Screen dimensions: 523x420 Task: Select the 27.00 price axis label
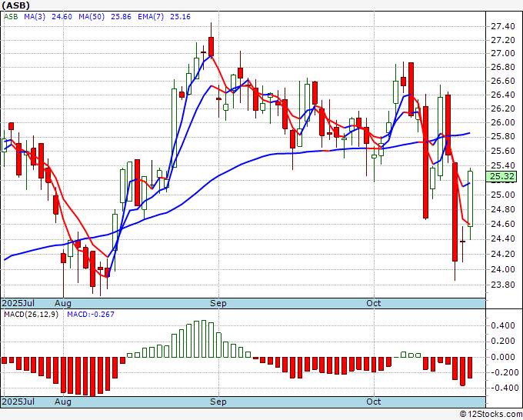pyautogui.click(x=503, y=53)
